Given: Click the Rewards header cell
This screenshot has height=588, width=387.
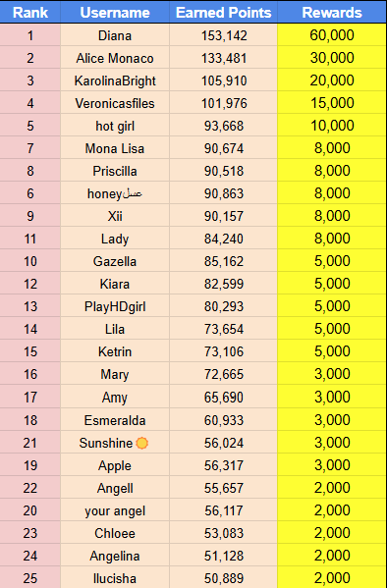Looking at the screenshot, I should pos(332,12).
